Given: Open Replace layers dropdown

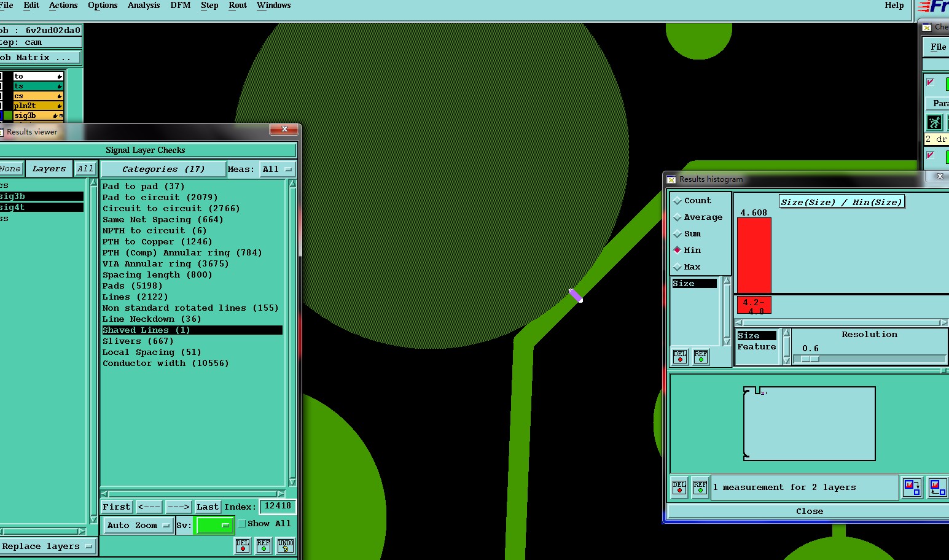Looking at the screenshot, I should point(47,546).
